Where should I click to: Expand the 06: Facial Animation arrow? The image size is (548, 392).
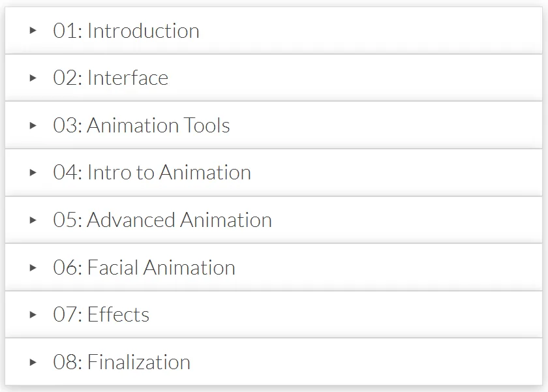pos(33,267)
